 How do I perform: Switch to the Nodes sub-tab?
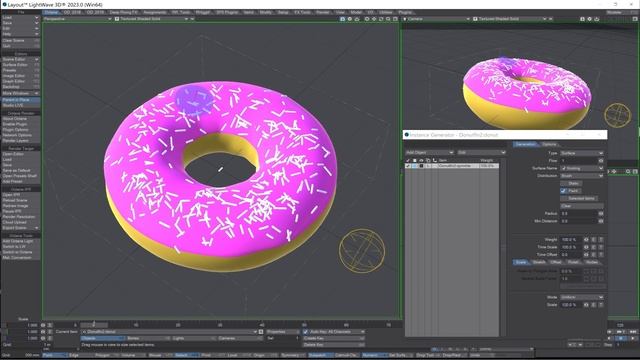click(592, 262)
